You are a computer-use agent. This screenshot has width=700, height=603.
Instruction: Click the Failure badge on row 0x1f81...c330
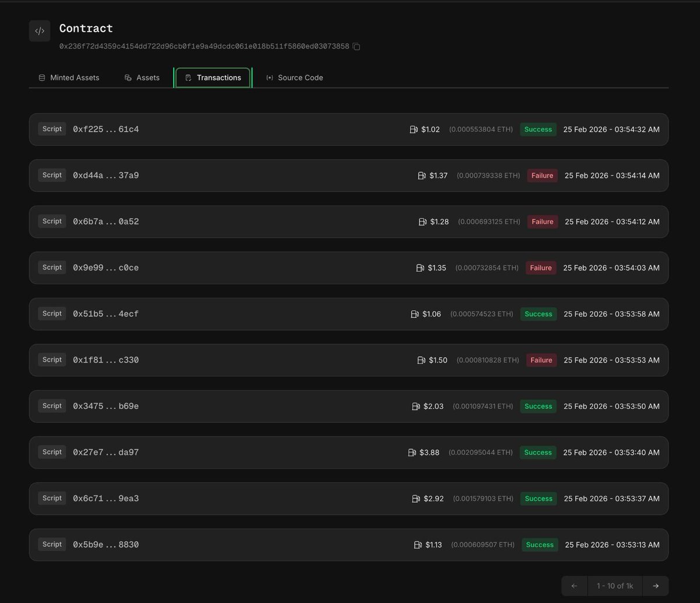541,360
